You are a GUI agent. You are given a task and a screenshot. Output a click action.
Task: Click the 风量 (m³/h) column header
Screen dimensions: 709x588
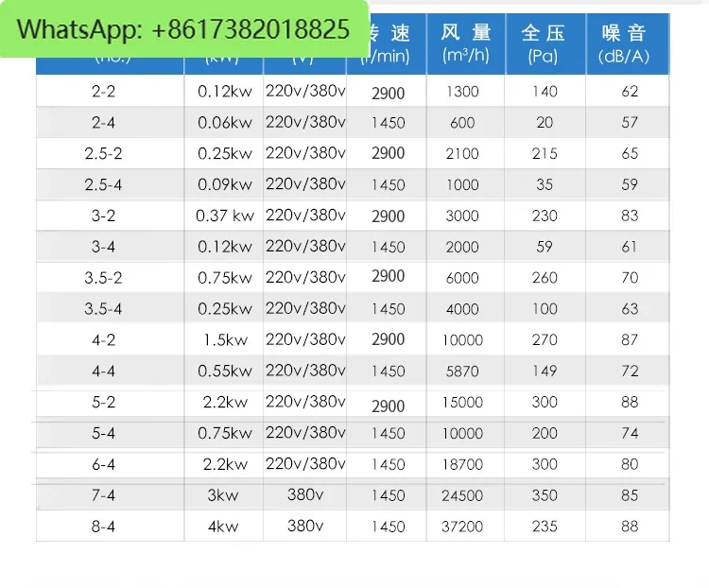(x=466, y=43)
